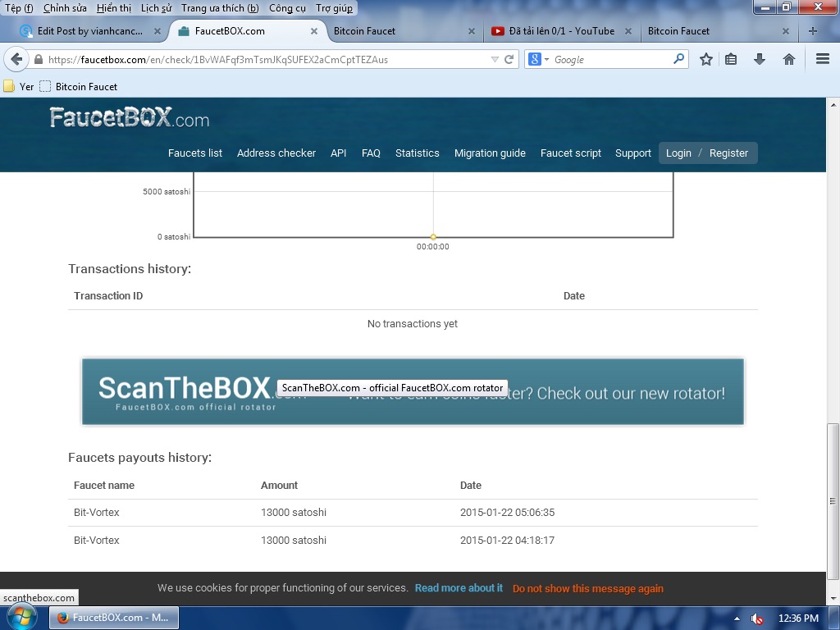The width and height of the screenshot is (840, 630).
Task: Close the Edit Post tab
Action: pyautogui.click(x=157, y=31)
